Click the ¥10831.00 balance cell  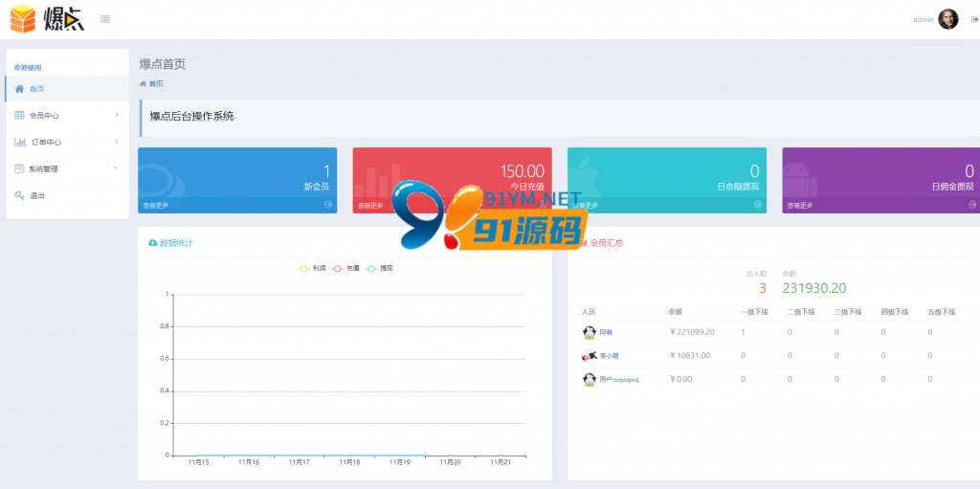[x=689, y=355]
